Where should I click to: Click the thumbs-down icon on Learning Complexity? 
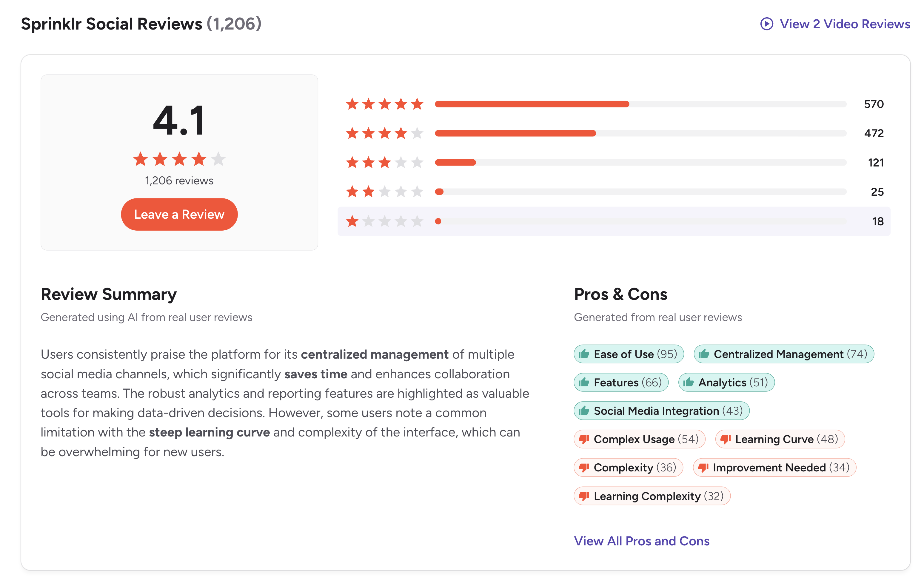584,496
